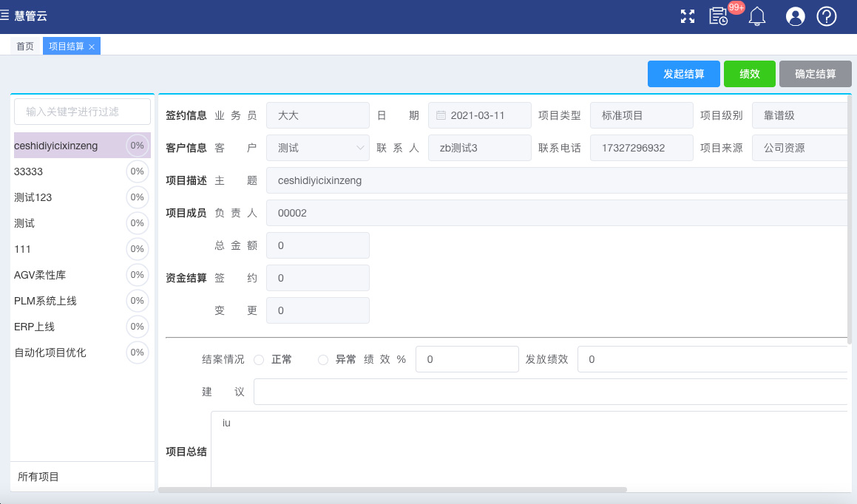
Task: Open the notification bell
Action: tap(757, 16)
